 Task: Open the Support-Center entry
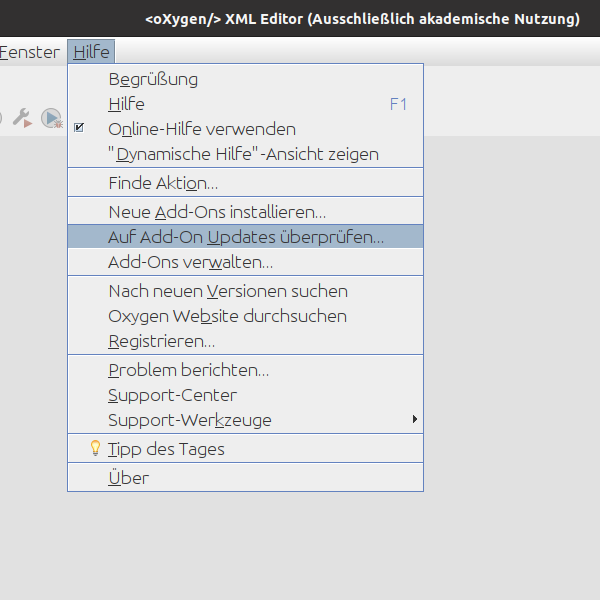coord(172,395)
